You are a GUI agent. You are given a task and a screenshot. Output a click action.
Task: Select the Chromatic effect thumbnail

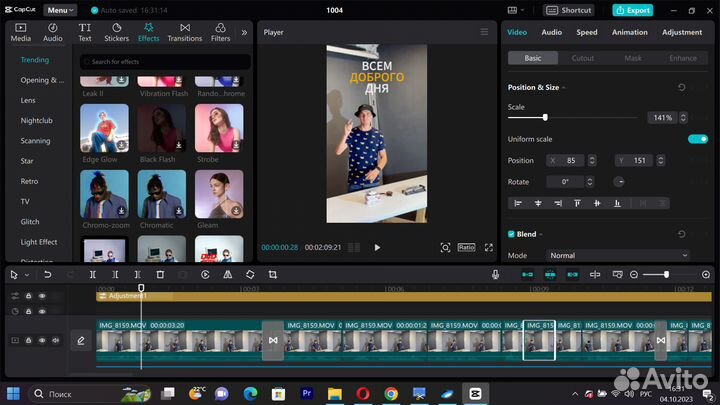[162, 194]
